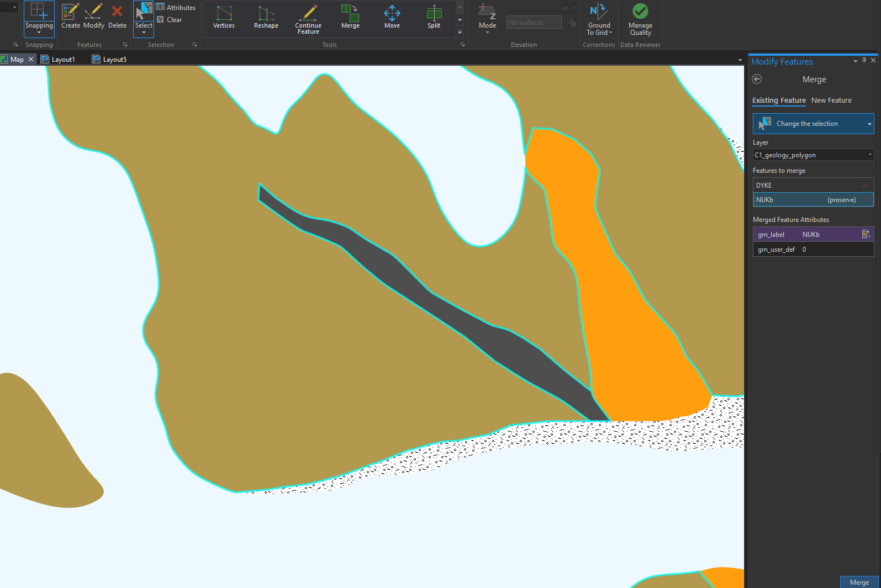The image size is (881, 588).
Task: Open Snapping group dialog launcher
Action: pos(15,45)
